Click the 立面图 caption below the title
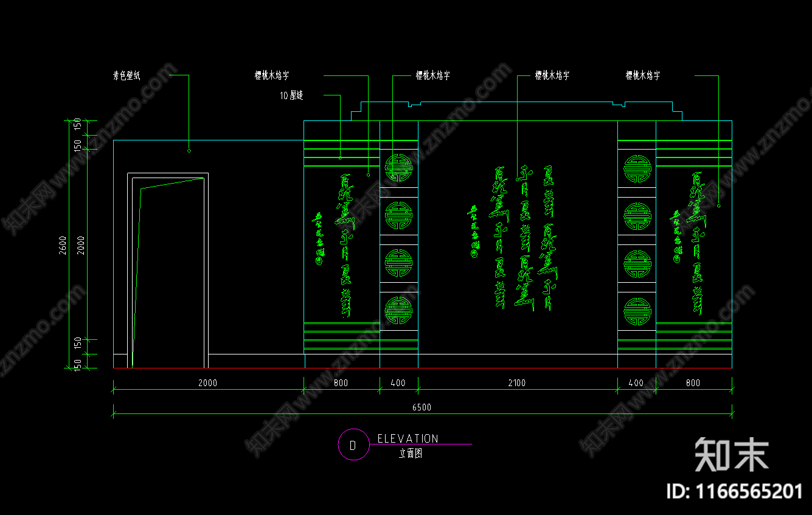This screenshot has height=515, width=812. coord(411,454)
